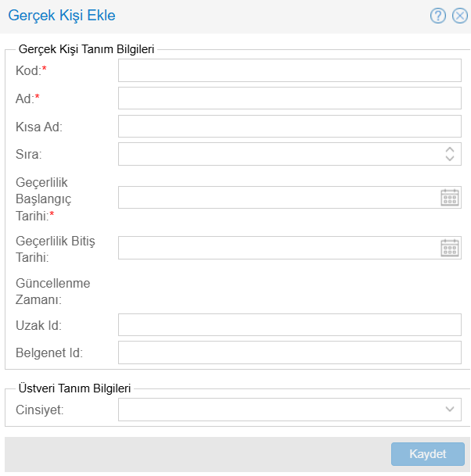Focus Geçerlilik Bitiş Tarihi date field
The width and height of the screenshot is (471, 476).
click(278, 248)
